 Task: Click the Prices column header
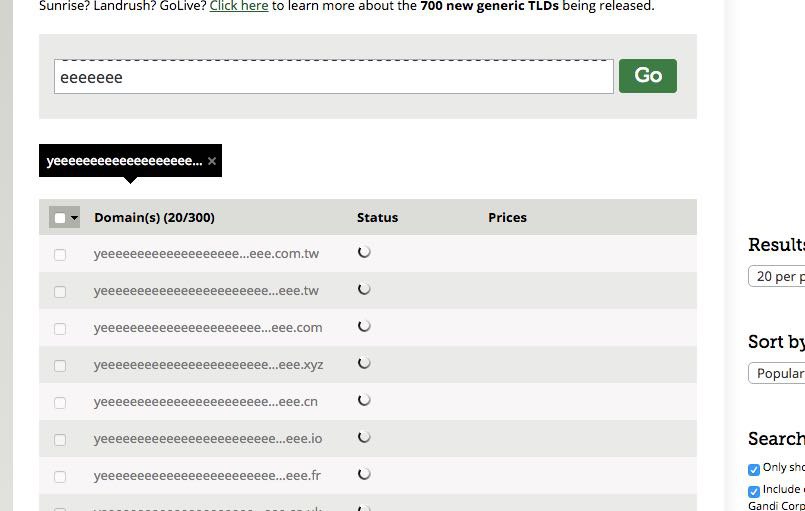tap(507, 218)
